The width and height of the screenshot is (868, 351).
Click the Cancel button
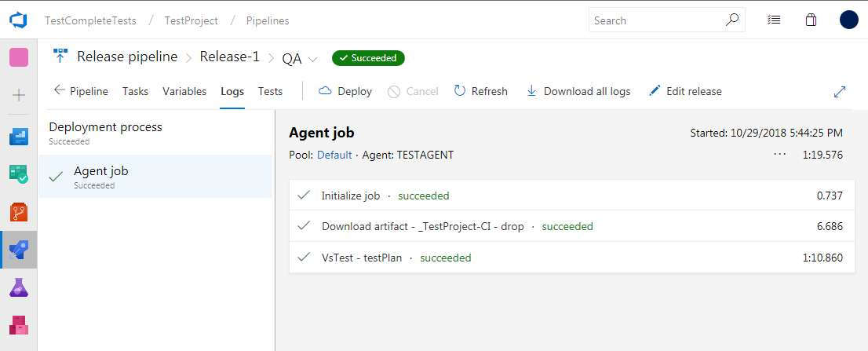tap(413, 91)
